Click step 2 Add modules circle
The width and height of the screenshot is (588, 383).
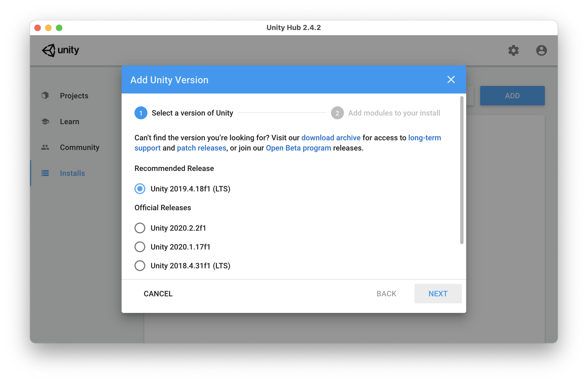tap(337, 113)
